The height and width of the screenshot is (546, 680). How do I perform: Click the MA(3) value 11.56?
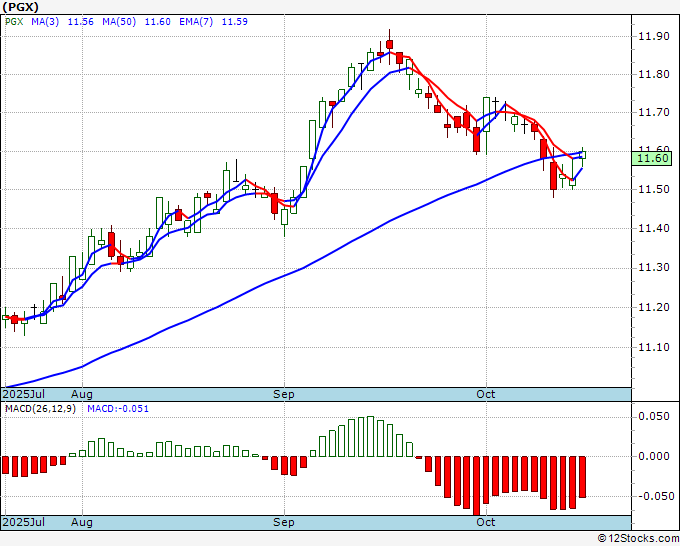point(81,22)
